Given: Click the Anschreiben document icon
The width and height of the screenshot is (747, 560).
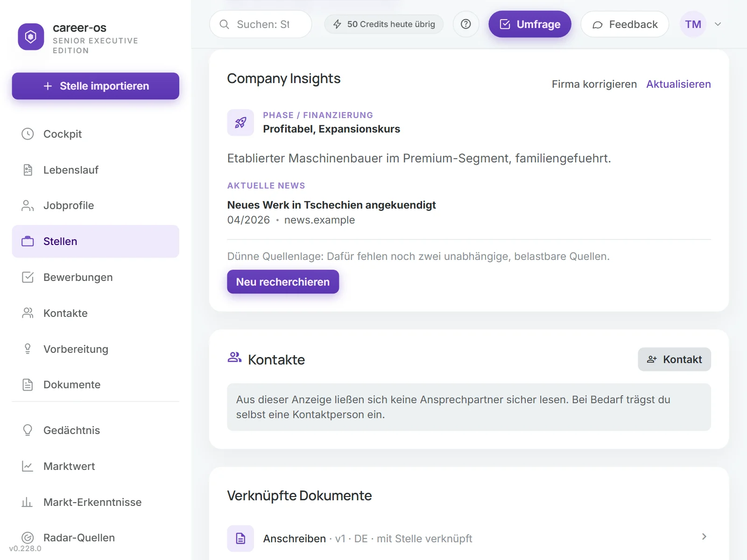Looking at the screenshot, I should 240,539.
